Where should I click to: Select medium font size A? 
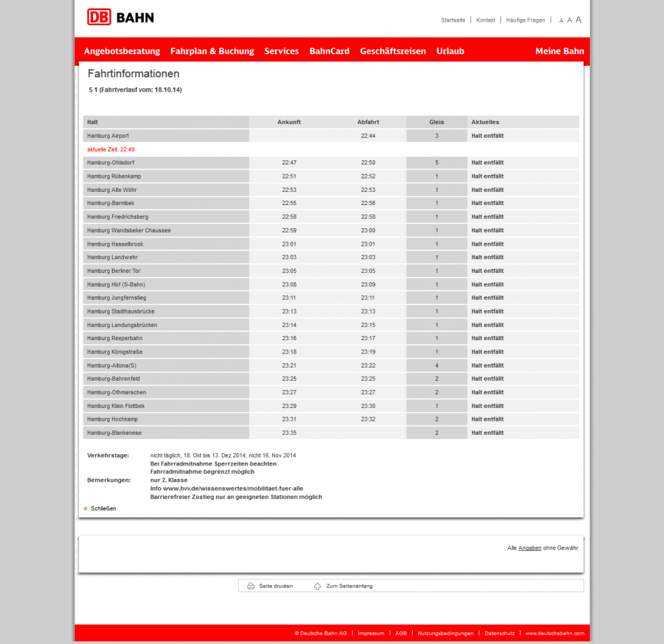point(570,20)
